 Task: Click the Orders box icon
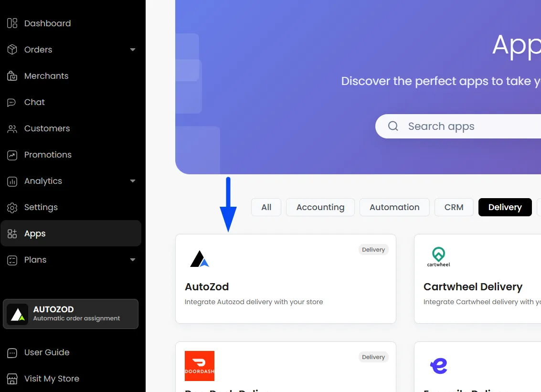[12, 50]
